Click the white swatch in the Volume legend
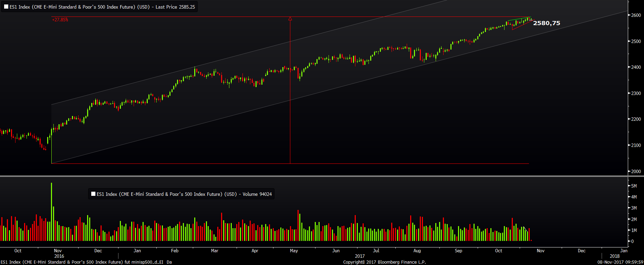This screenshot has width=644, height=265. (93, 194)
